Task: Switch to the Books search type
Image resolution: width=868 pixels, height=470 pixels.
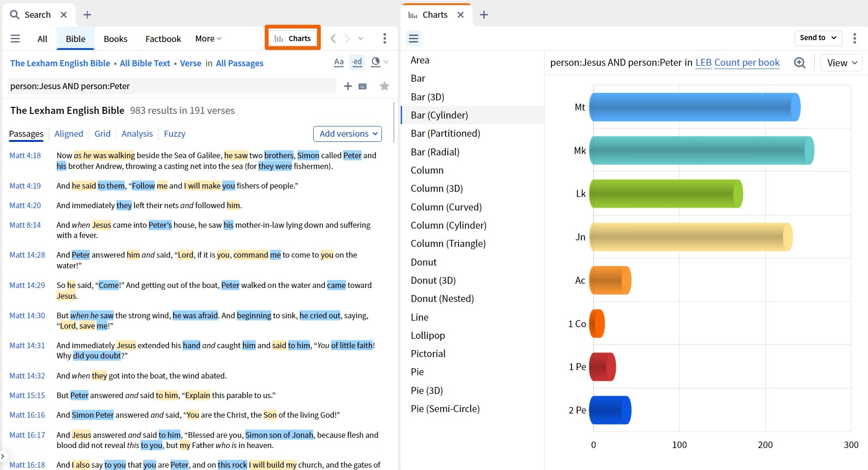Action: (x=115, y=39)
